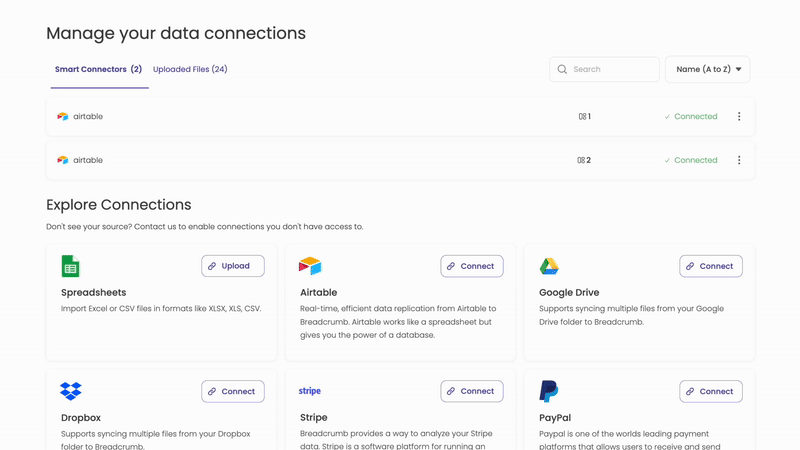
Task: Click the first airtable row logo
Action: click(x=63, y=116)
